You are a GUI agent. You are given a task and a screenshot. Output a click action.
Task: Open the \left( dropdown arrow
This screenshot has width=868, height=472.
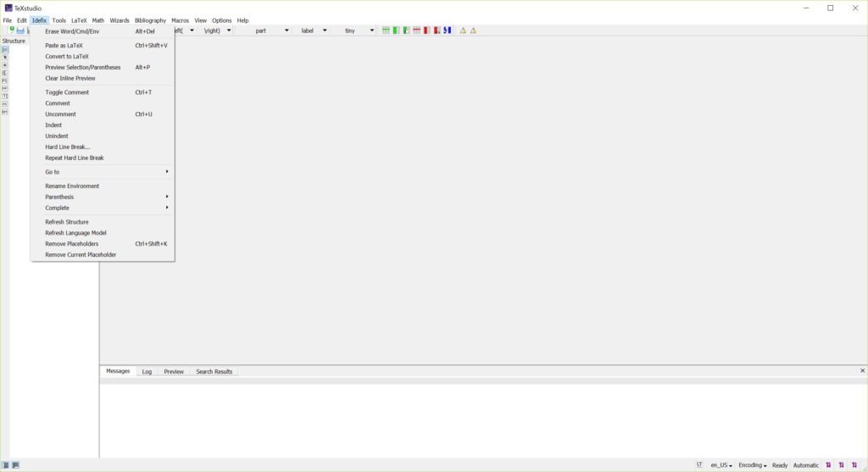(192, 31)
